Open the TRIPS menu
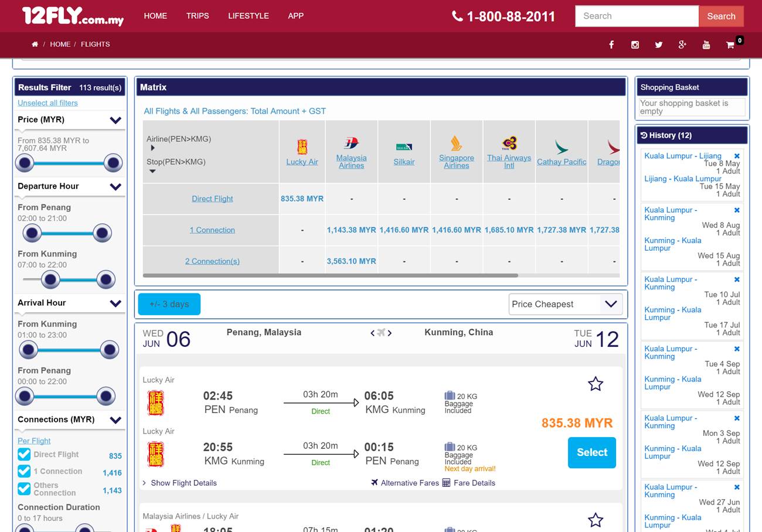This screenshot has height=532, width=762. coord(198,16)
